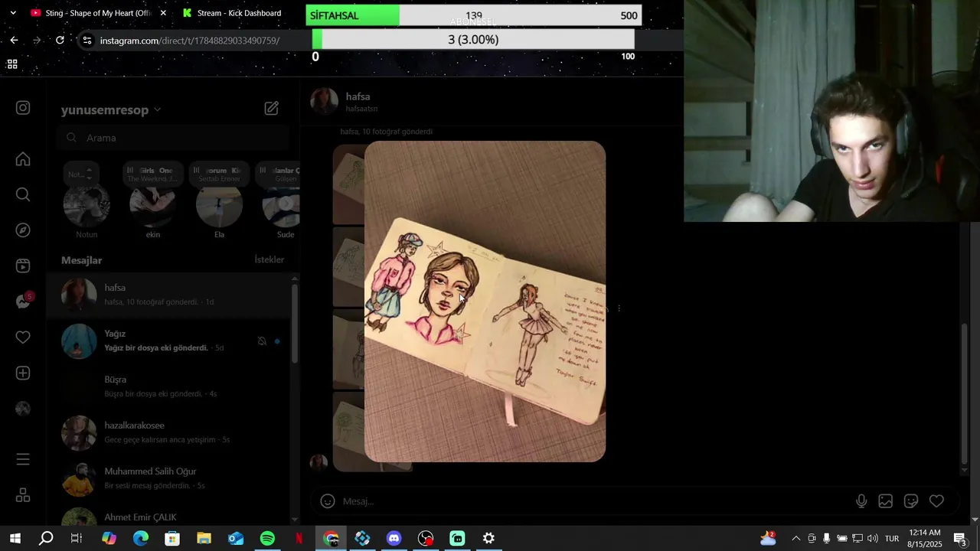Open three-dot options beside the photo
Screen dimensions: 980x551
[x=619, y=308]
